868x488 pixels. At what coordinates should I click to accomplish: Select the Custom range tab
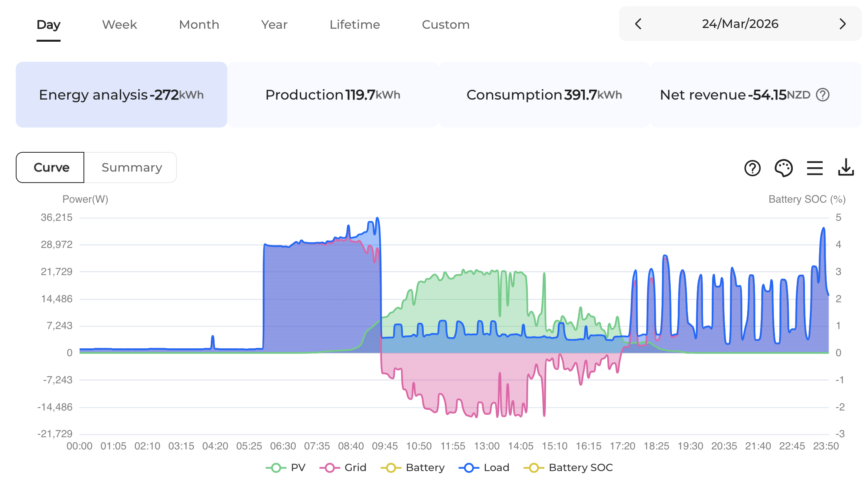pos(445,25)
